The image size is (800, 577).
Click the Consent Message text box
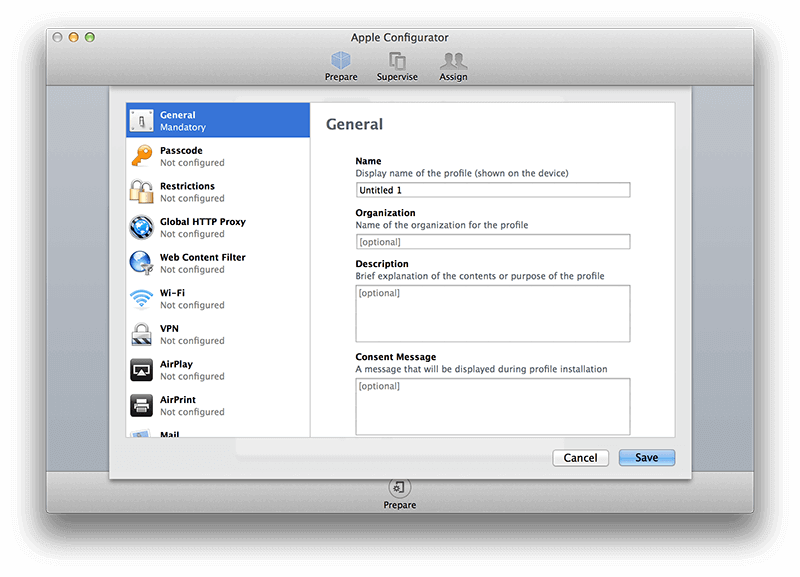tap(493, 404)
